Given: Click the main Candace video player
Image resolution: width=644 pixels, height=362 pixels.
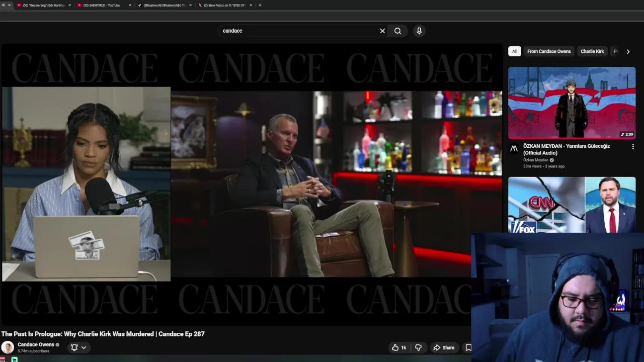Looking at the screenshot, I should [x=252, y=185].
